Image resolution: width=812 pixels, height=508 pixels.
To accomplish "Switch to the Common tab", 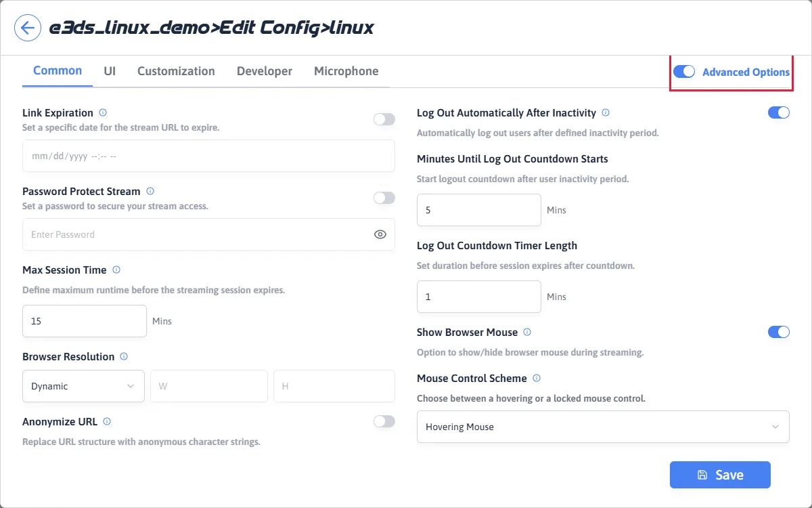I will 58,70.
